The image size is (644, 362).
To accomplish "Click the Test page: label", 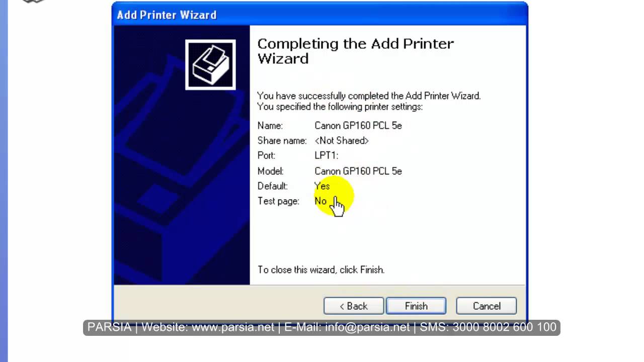I will pos(278,201).
